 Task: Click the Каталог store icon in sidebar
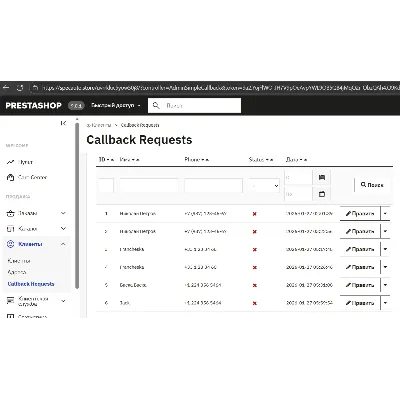10,229
